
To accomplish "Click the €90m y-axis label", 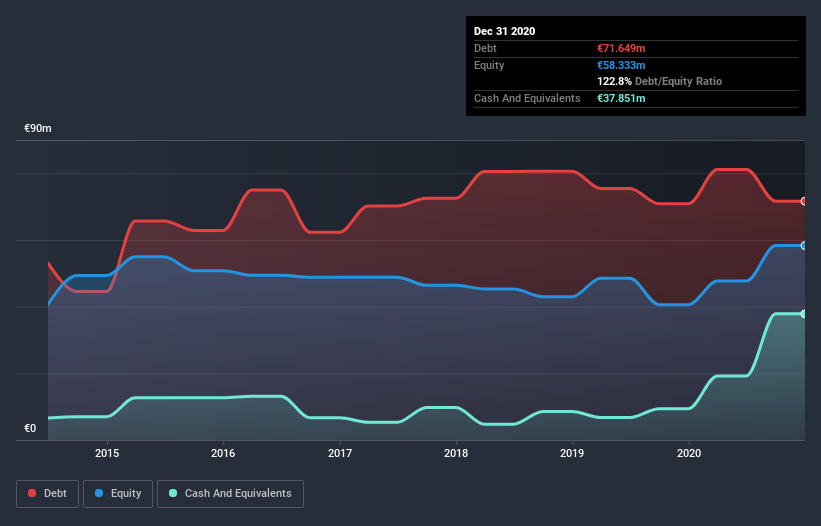I will [x=38, y=128].
